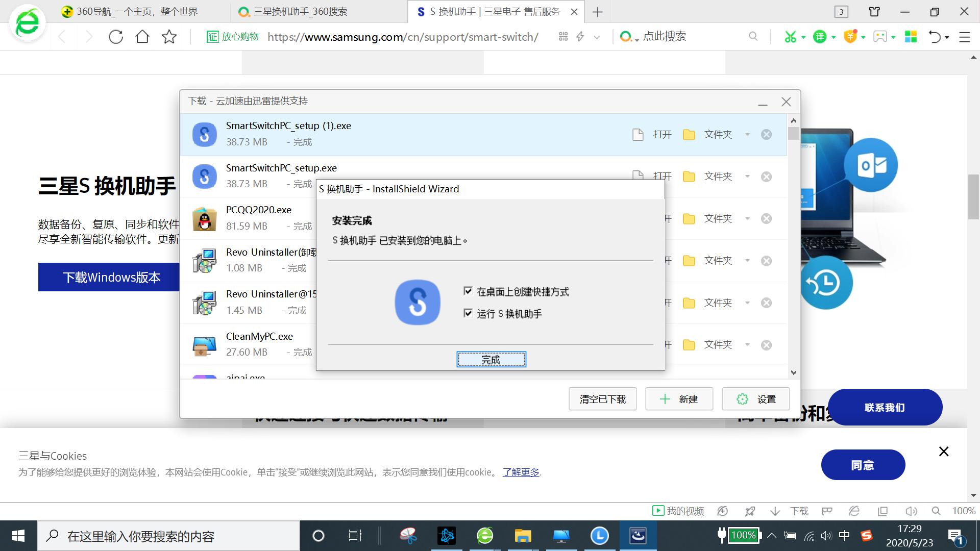Go to the browser home page icon

tap(142, 37)
